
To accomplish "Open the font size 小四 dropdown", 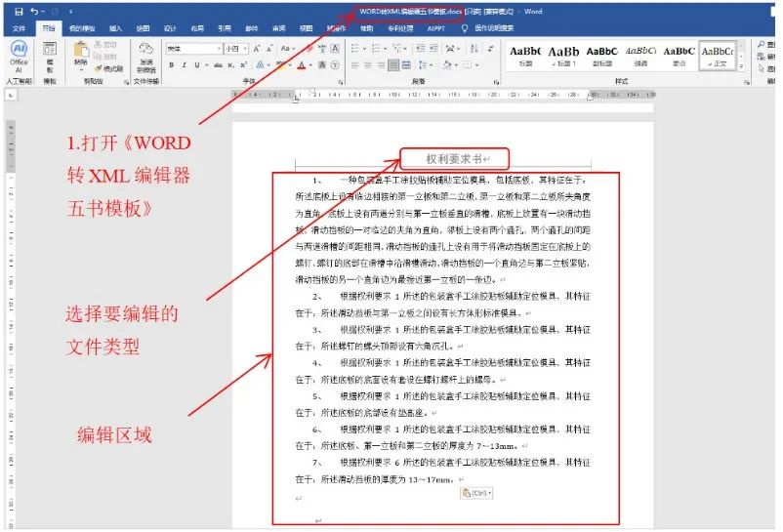I will (x=245, y=49).
